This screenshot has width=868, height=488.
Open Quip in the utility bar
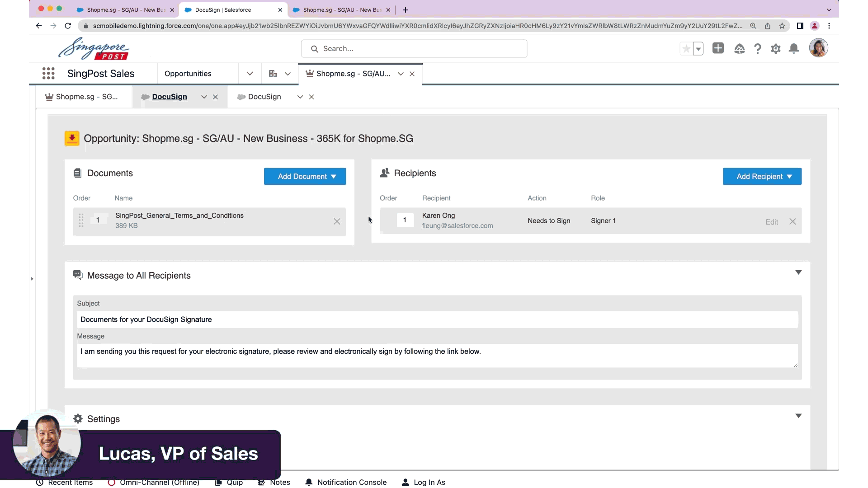(x=229, y=483)
